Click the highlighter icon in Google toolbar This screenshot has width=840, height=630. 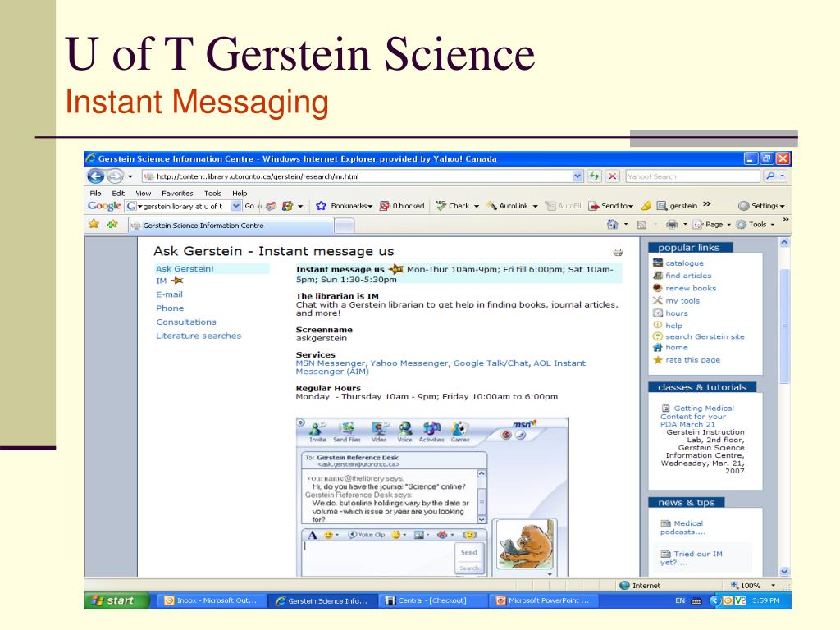(646, 206)
